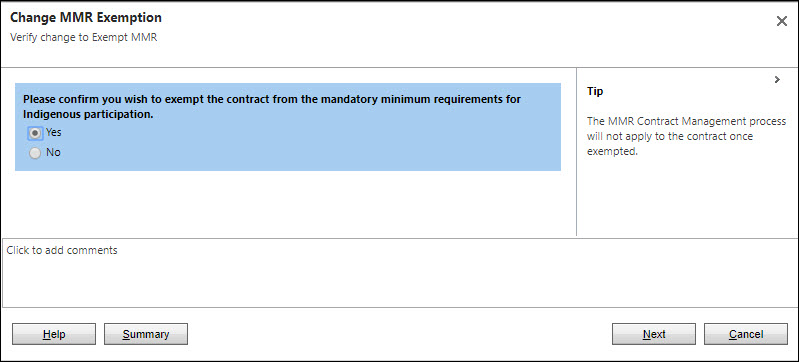Click the bold exemption confirmation question text

pos(272,107)
